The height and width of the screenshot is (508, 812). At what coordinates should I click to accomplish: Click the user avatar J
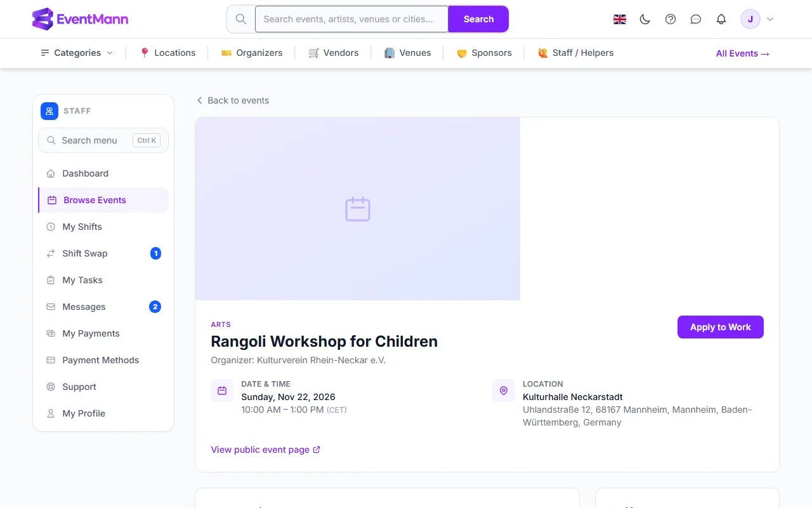coord(750,19)
